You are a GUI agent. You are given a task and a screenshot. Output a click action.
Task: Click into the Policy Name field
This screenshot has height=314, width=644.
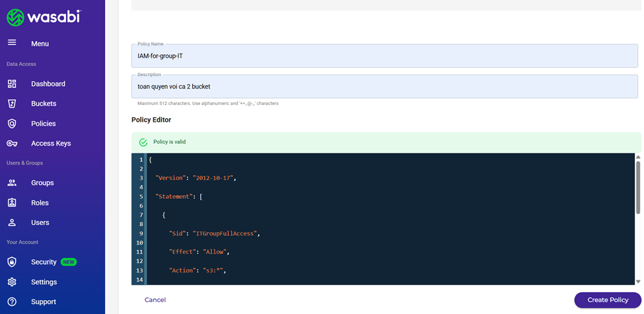[384, 56]
